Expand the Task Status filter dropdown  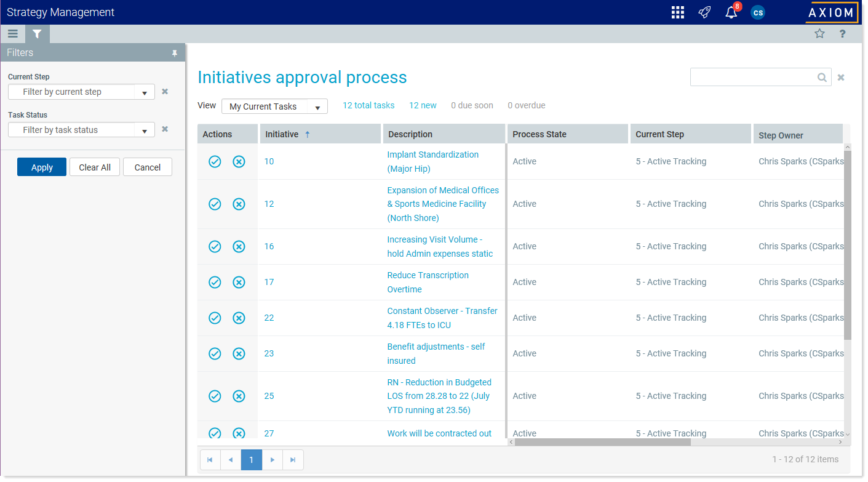(144, 131)
